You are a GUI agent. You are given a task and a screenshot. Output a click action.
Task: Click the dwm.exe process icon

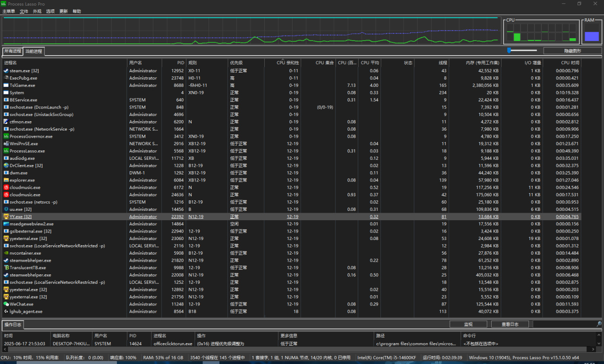coord(6,173)
